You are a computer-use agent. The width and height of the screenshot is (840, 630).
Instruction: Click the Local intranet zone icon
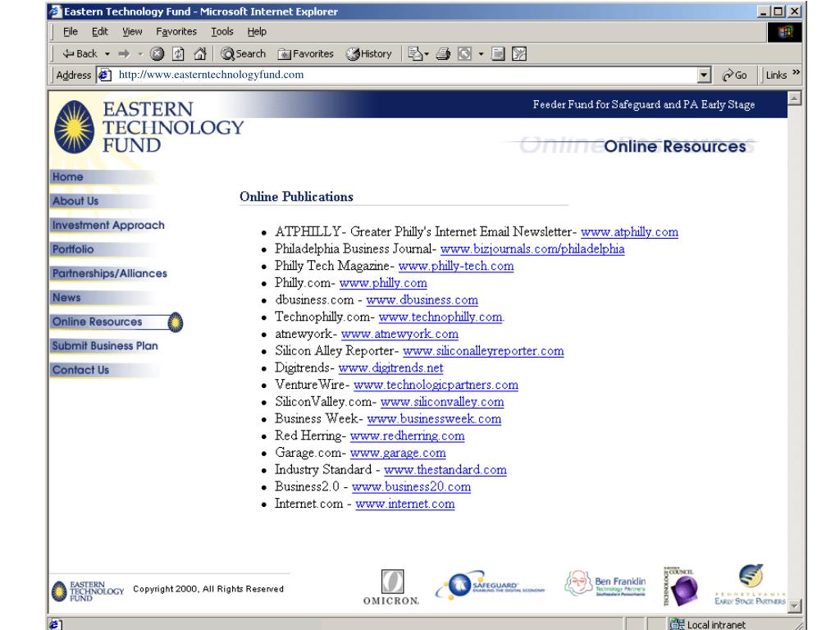point(678,624)
